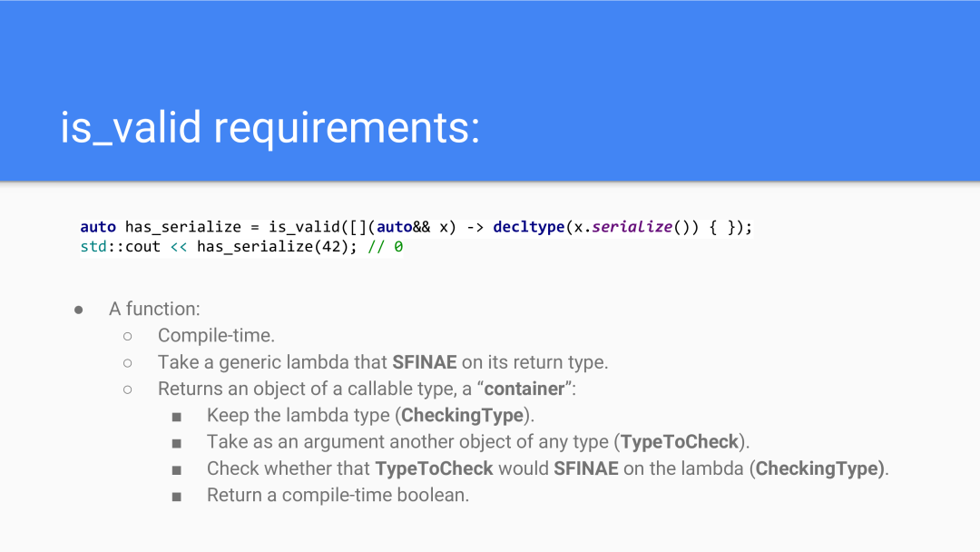980x552 pixels.
Task: Click the bold "SFINAE" in the generic lambda line
Action: [424, 362]
